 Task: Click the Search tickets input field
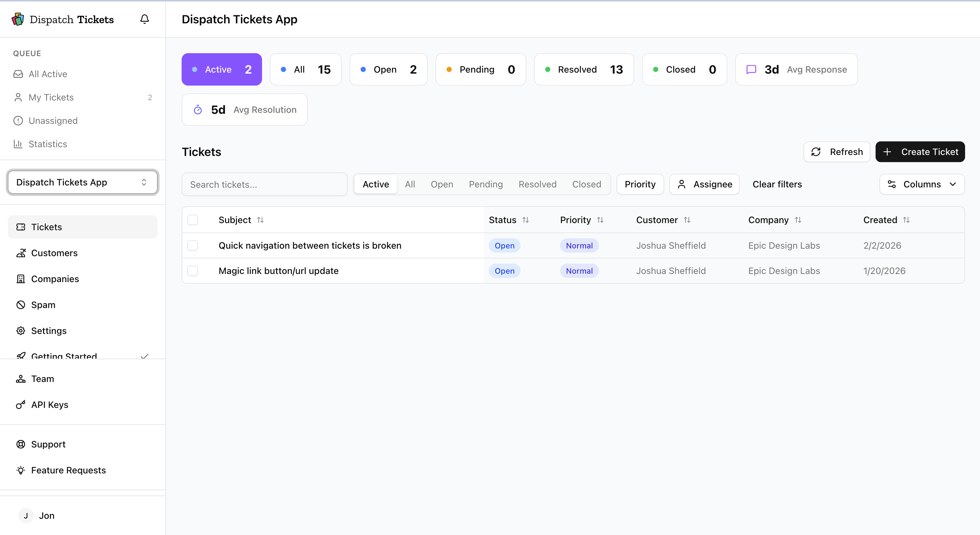coord(264,184)
